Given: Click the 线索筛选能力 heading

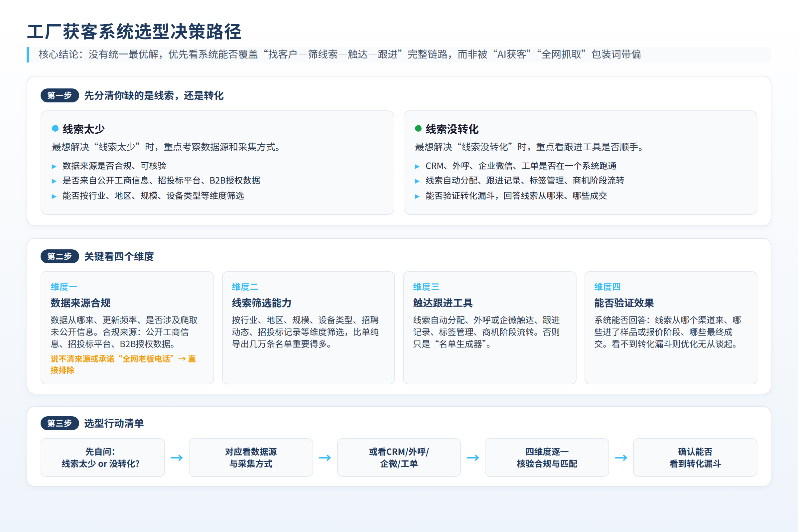Looking at the screenshot, I should click(x=262, y=303).
